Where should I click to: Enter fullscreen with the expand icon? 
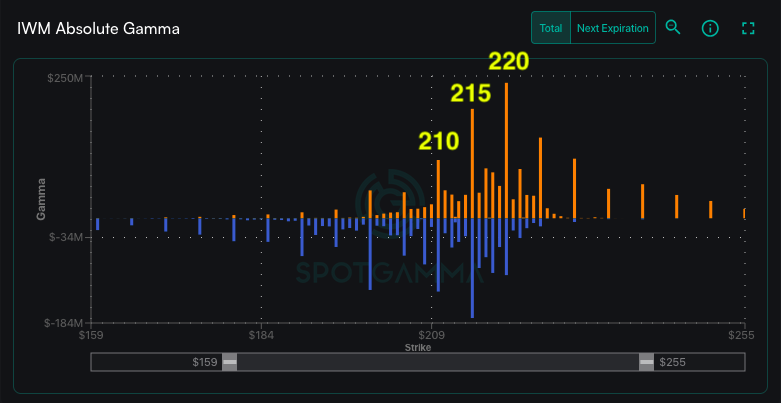pyautogui.click(x=747, y=28)
